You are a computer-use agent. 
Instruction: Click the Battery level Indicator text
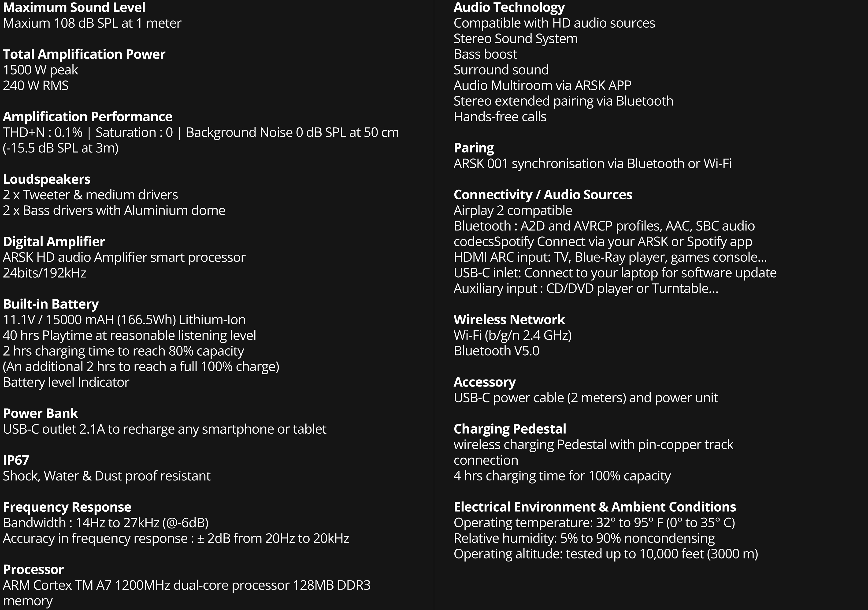66,382
